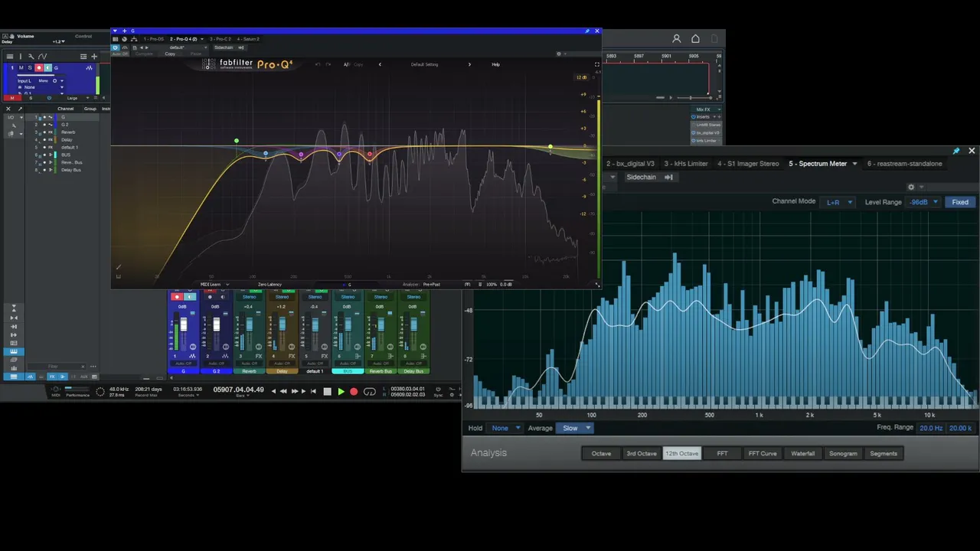Select Octave analysis mode
The height and width of the screenshot is (551, 980).
pos(601,453)
